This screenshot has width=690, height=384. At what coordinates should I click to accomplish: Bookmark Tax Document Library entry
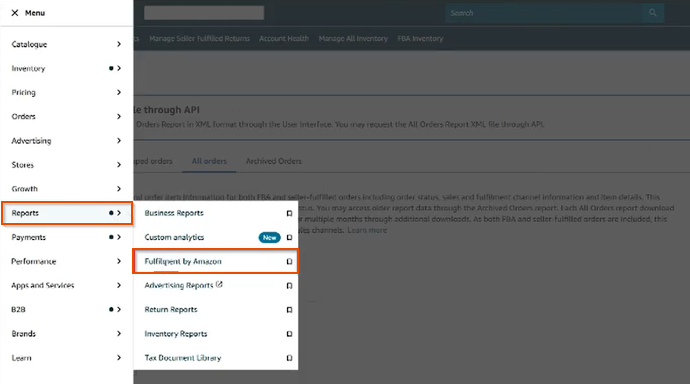coord(289,358)
